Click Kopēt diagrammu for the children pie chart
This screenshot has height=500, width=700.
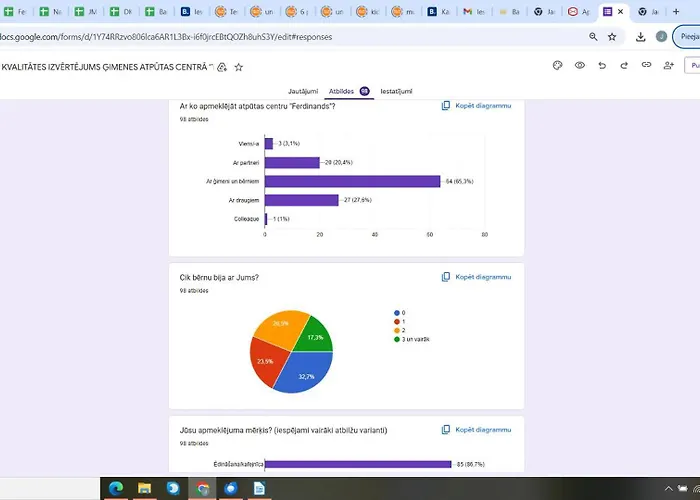click(x=476, y=277)
